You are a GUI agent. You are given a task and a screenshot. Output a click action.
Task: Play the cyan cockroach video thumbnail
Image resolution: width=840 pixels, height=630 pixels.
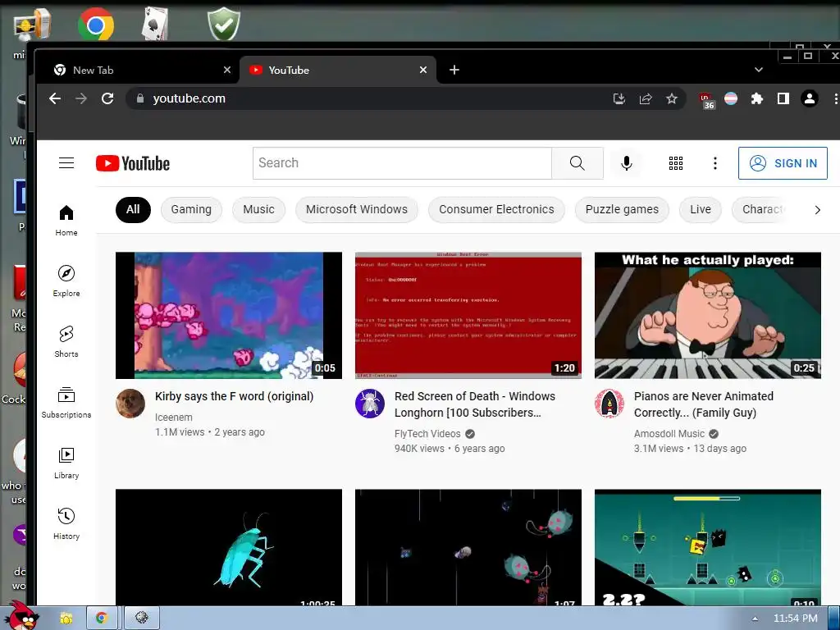229,547
